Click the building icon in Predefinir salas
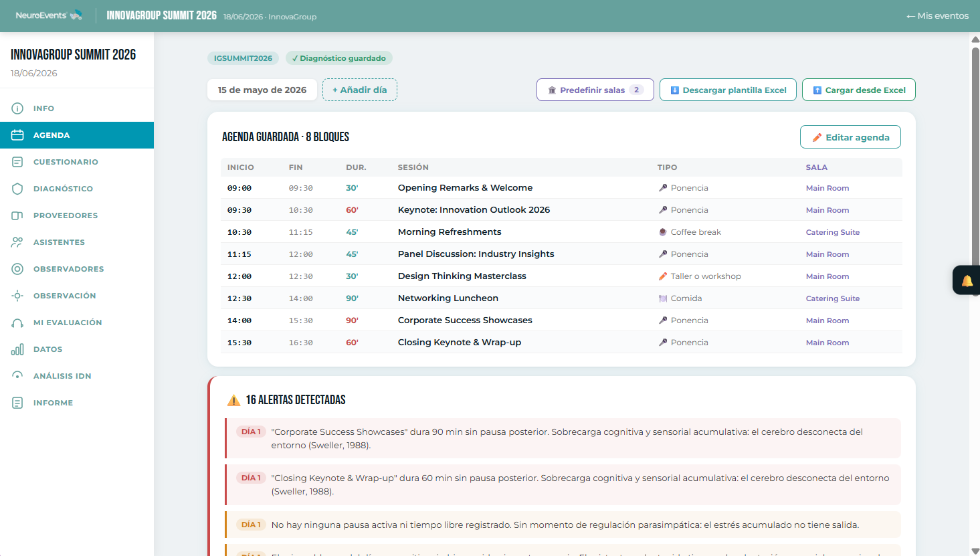This screenshot has height=556, width=980. [552, 90]
